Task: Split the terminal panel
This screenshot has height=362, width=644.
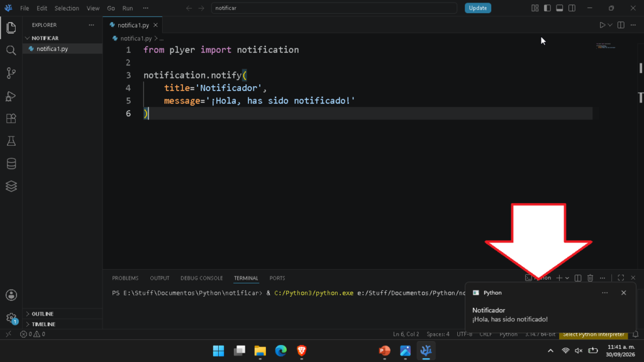Action: pyautogui.click(x=578, y=278)
